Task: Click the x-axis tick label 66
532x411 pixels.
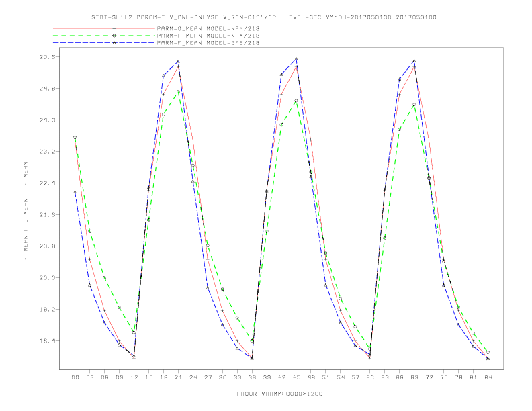Action: (x=400, y=377)
